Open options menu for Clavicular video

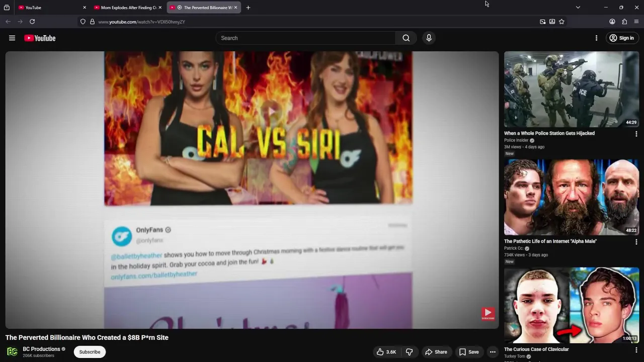coord(636,350)
